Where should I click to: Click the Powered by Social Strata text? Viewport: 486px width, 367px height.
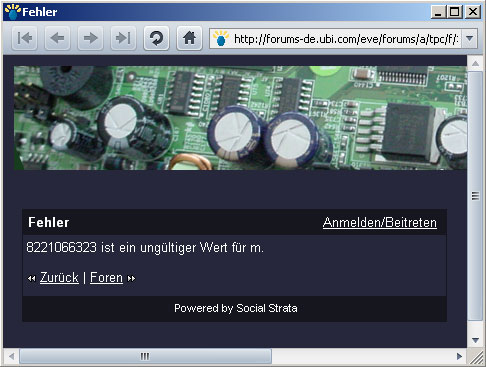pyautogui.click(x=236, y=308)
